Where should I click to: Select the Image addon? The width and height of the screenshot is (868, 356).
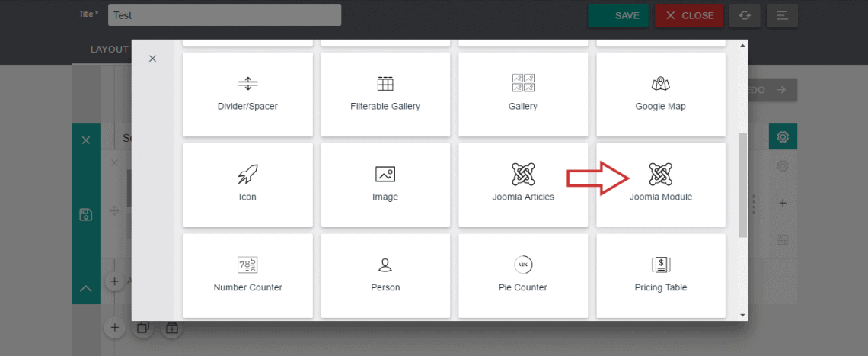(x=385, y=184)
